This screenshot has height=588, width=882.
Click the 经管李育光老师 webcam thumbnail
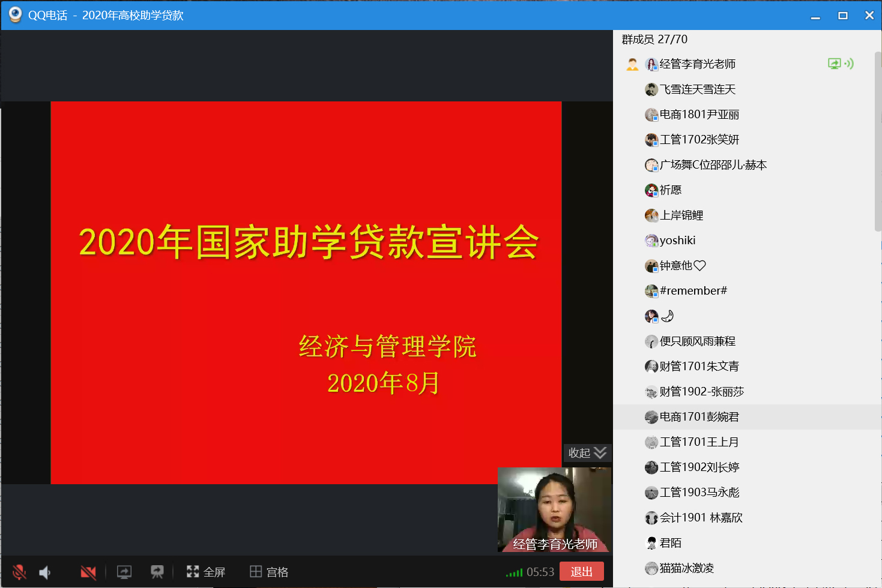click(x=554, y=510)
